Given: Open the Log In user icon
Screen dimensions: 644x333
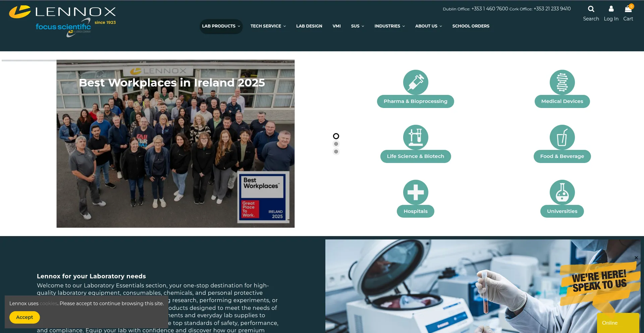Looking at the screenshot, I should point(611,9).
